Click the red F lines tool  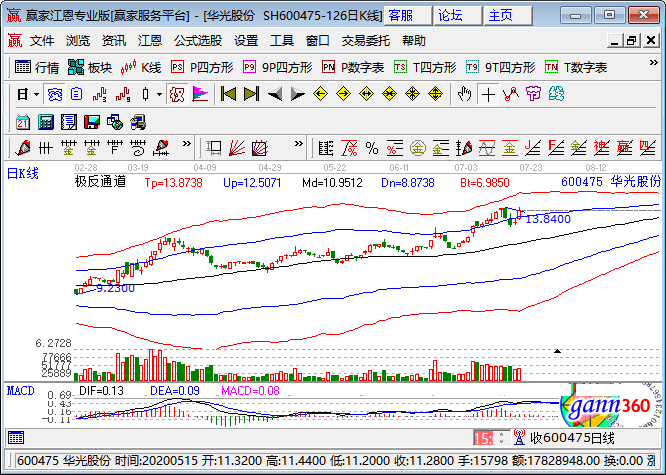pyautogui.click(x=555, y=148)
